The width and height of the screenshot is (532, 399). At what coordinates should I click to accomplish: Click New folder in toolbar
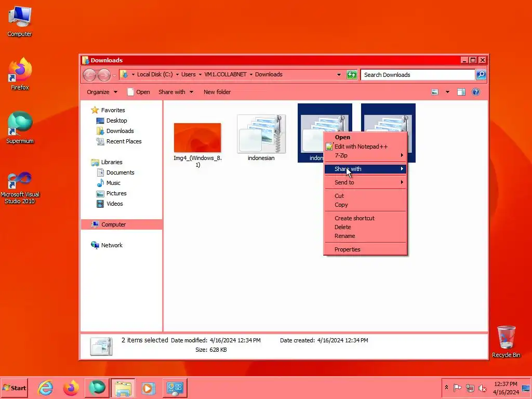217,92
